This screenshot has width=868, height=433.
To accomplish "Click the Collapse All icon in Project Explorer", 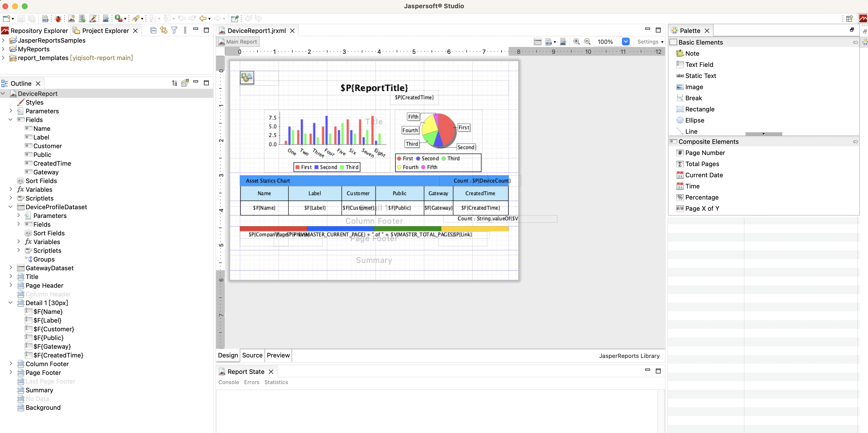I will 153,30.
